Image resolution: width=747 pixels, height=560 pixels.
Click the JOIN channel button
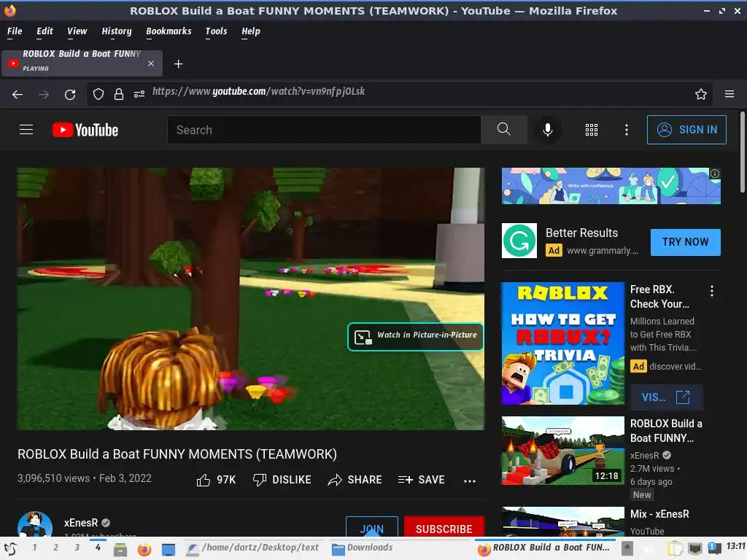pyautogui.click(x=371, y=526)
